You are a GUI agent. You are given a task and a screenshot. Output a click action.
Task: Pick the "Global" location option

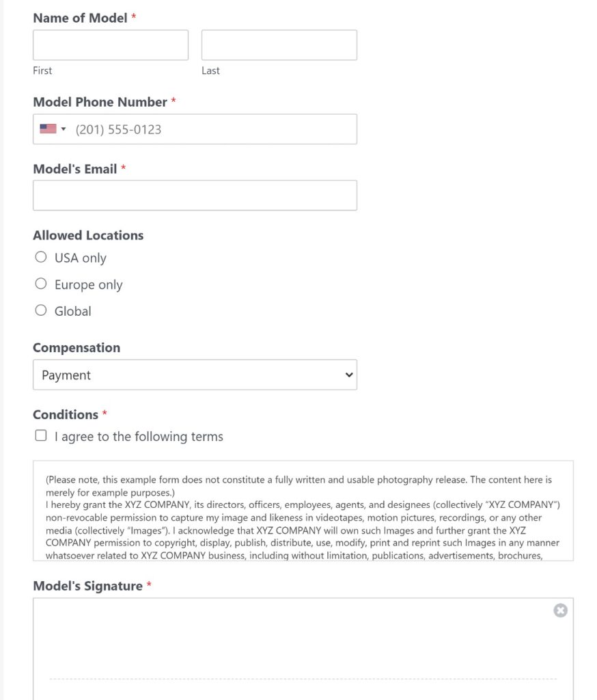point(40,310)
